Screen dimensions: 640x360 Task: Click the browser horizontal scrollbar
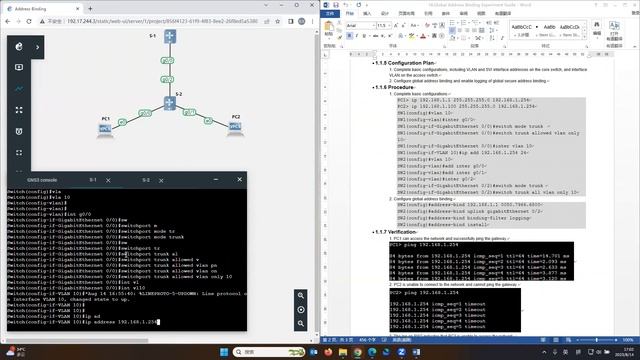click(78, 340)
